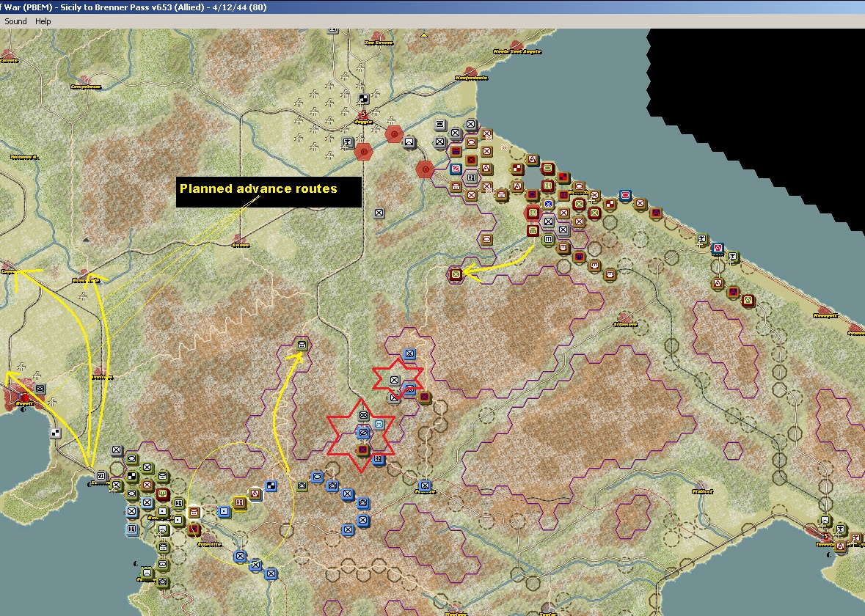Select the white counter with blue cross symbol
Viewport: 865px width, 616px height.
click(548, 204)
